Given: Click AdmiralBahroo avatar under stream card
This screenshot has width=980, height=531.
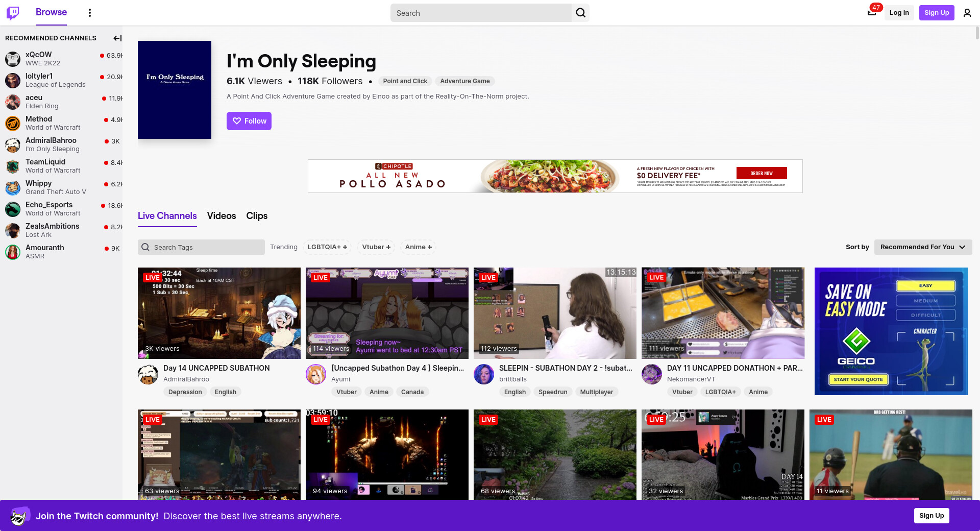Looking at the screenshot, I should pos(148,374).
